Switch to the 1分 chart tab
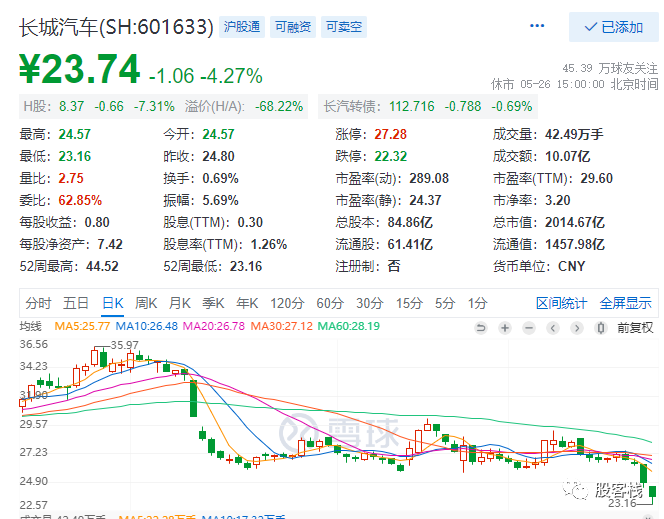Image resolution: width=664 pixels, height=519 pixels. coord(477,303)
